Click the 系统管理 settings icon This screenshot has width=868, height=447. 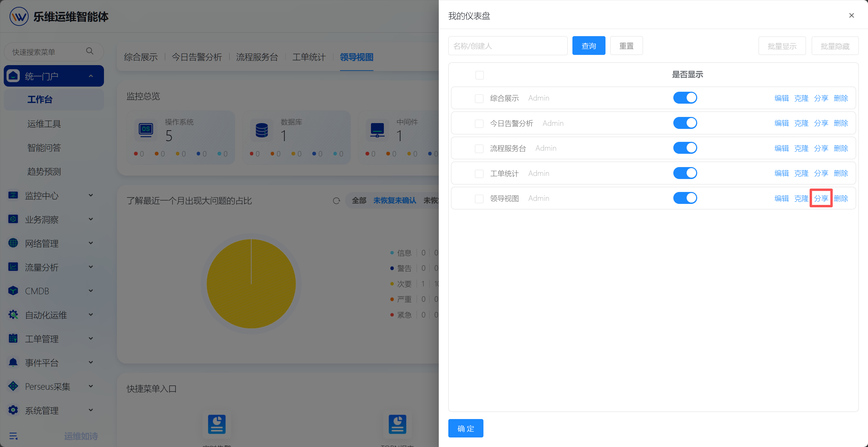point(13,410)
